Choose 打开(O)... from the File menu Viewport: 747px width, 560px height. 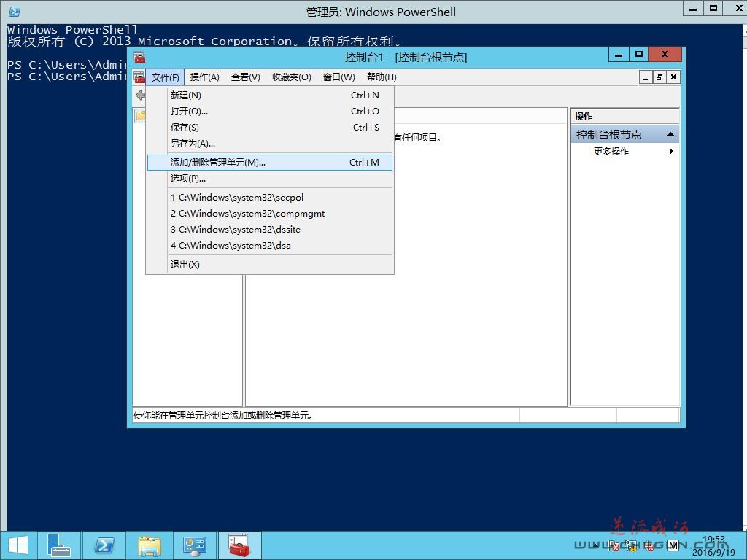[x=270, y=112]
